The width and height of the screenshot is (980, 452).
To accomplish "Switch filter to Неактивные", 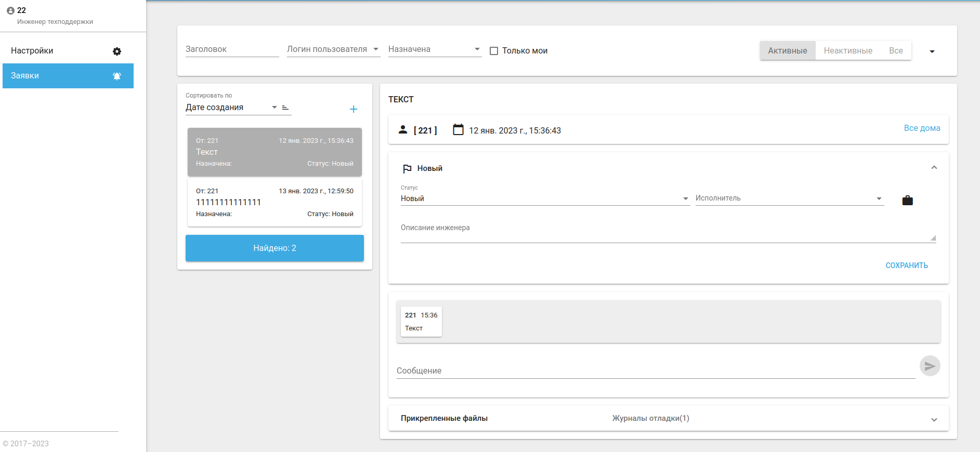I will pyautogui.click(x=848, y=50).
